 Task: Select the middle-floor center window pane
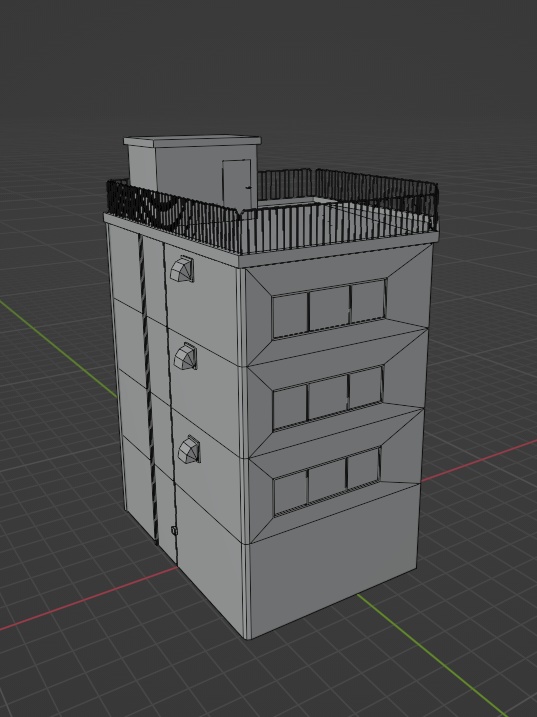pyautogui.click(x=328, y=397)
